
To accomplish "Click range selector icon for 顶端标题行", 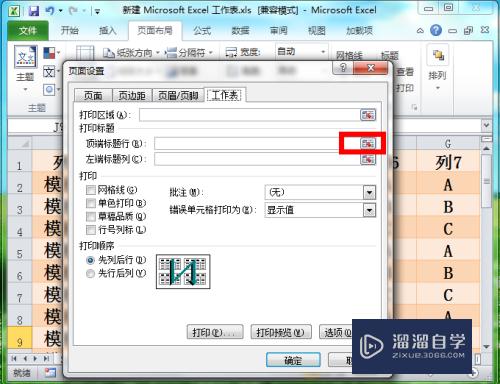I will pyautogui.click(x=368, y=144).
